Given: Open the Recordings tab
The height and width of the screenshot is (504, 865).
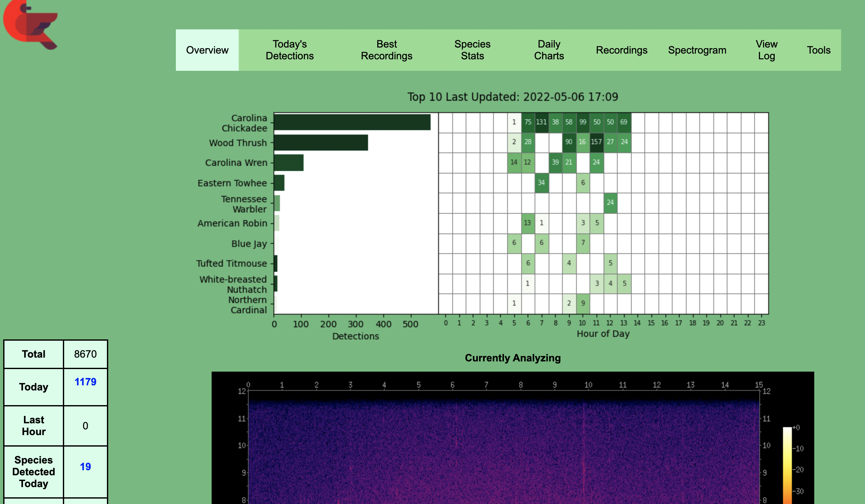Looking at the screenshot, I should (621, 50).
